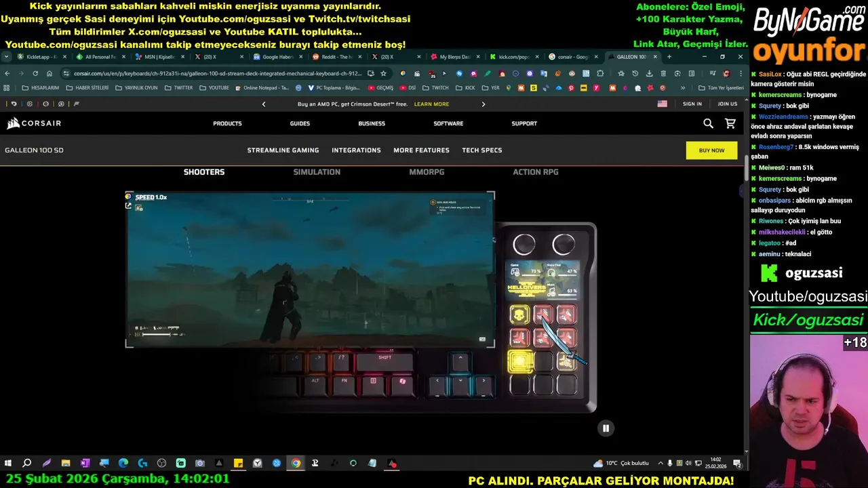Click the Corsair logo

click(x=34, y=123)
